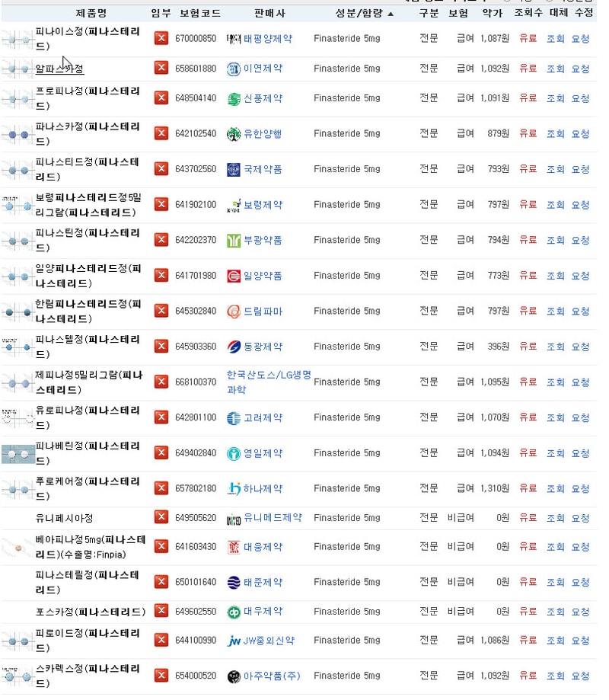
Task: Click 태준제약 company link
Action: pyautogui.click(x=263, y=582)
